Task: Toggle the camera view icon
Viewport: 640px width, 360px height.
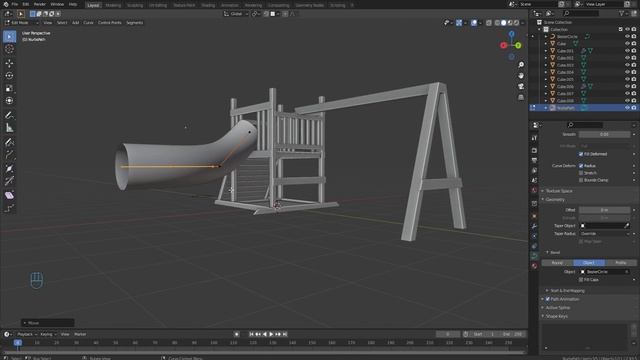Action: tap(521, 87)
